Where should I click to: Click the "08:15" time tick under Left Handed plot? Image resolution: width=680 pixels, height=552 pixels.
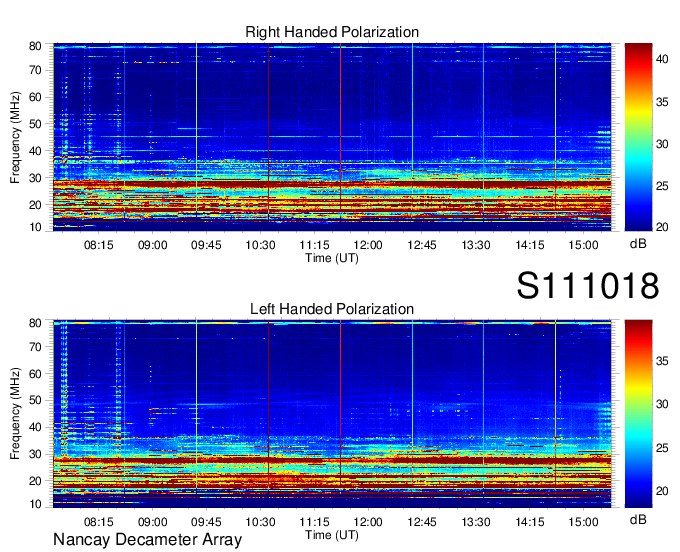click(98, 522)
